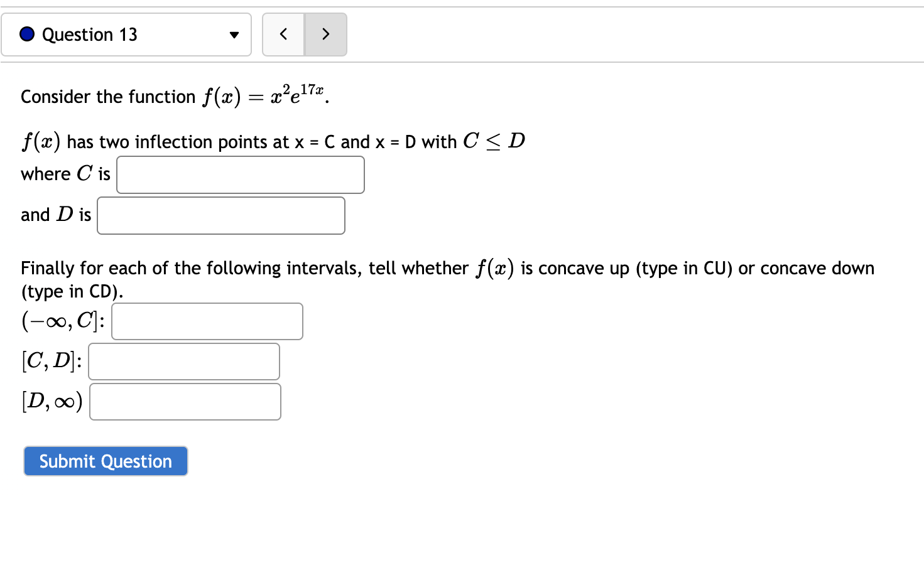The image size is (924, 585).
Task: Select the input field for interval [C, D]
Action: pyautogui.click(x=183, y=362)
